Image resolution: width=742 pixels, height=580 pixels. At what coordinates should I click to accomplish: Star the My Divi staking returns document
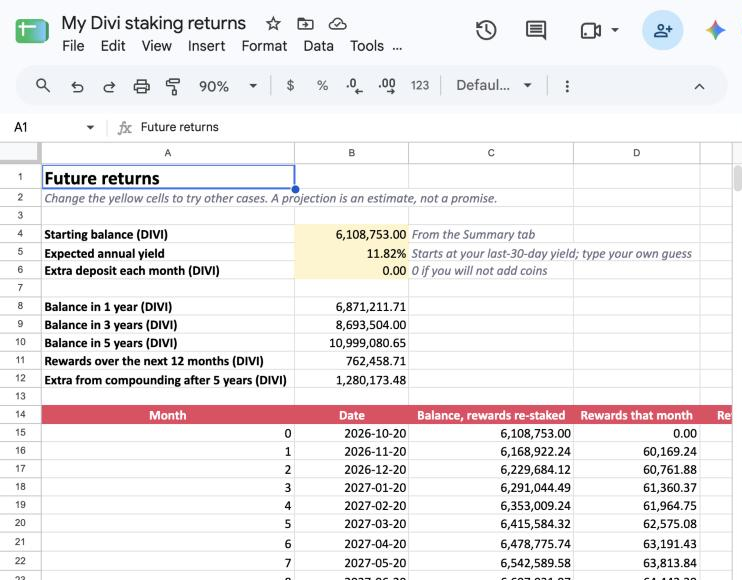(x=273, y=23)
